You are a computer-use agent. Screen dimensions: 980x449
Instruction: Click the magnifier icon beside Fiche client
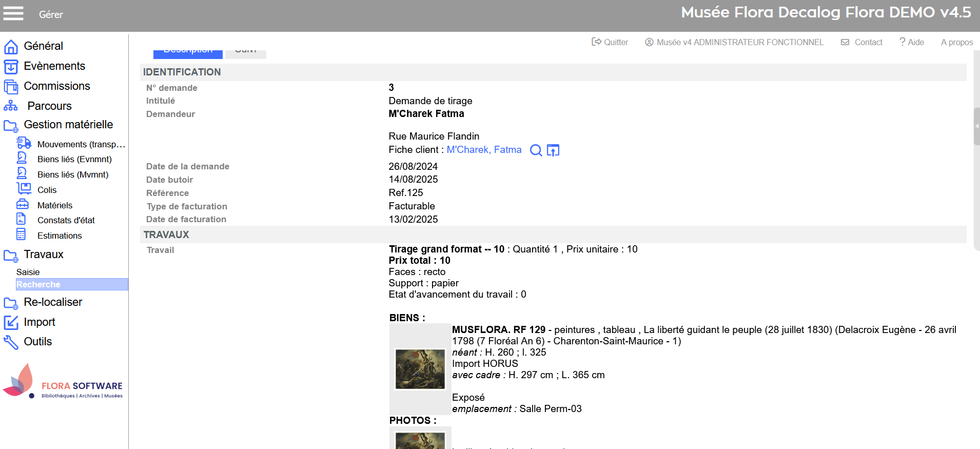pos(536,150)
